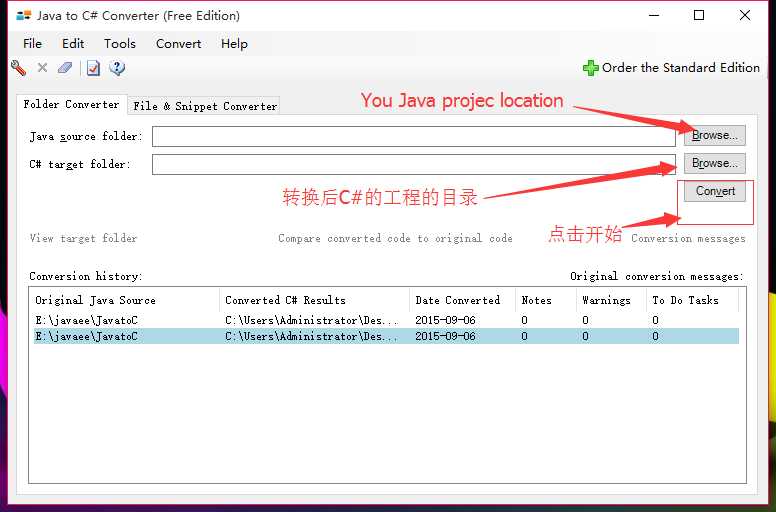Viewport: 776px width, 512px height.
Task: Switch to File & Snippet Converter tab
Action: tap(204, 106)
